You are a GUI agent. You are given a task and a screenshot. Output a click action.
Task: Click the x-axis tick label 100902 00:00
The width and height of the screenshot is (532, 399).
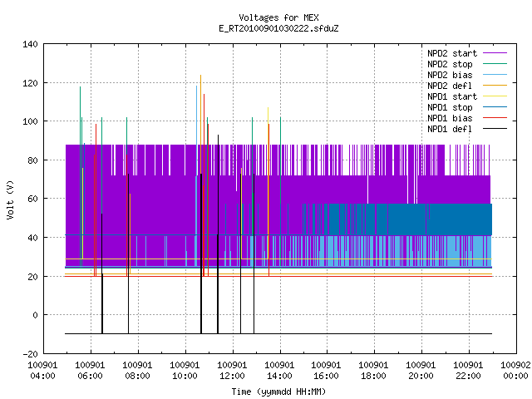click(515, 371)
